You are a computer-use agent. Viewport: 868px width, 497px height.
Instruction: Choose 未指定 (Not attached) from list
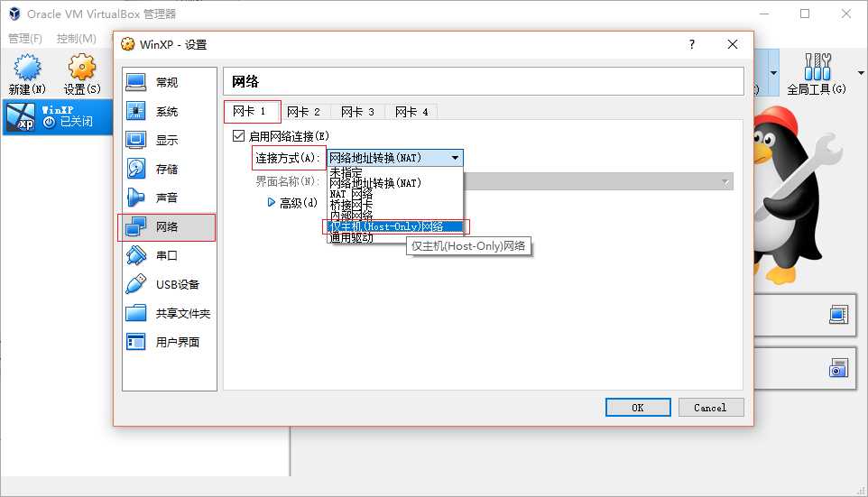pyautogui.click(x=395, y=172)
